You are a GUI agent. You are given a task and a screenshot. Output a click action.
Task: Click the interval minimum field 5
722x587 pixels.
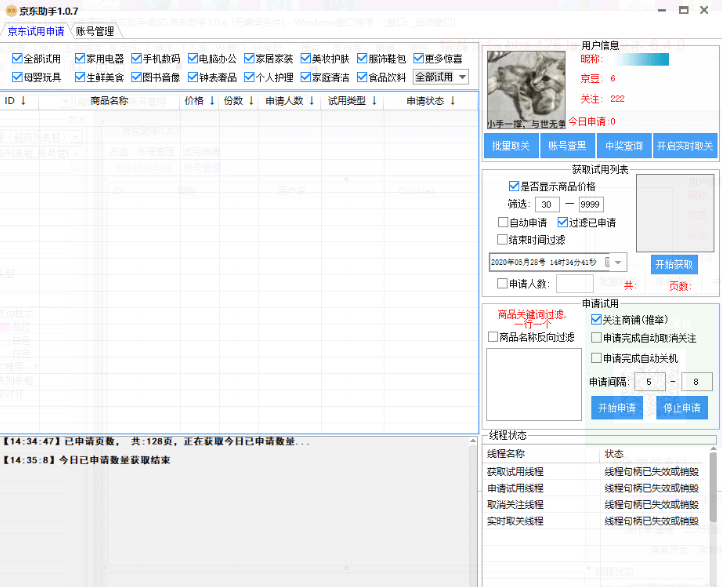pyautogui.click(x=650, y=382)
